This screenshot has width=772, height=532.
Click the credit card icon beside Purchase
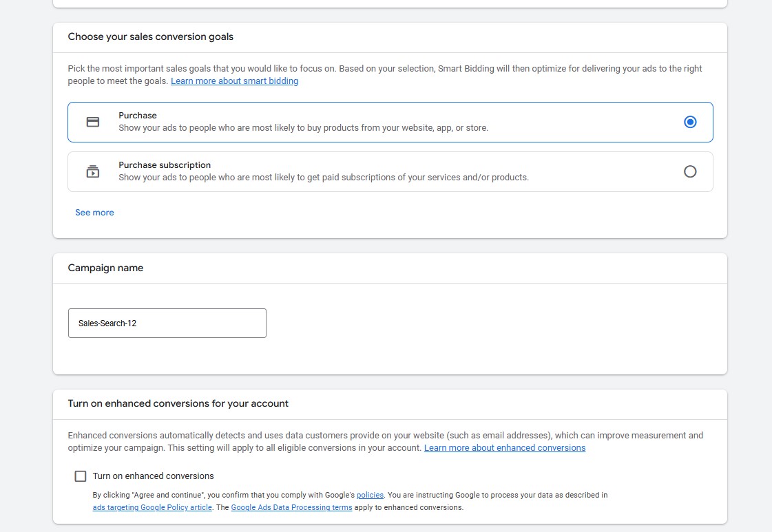(93, 122)
